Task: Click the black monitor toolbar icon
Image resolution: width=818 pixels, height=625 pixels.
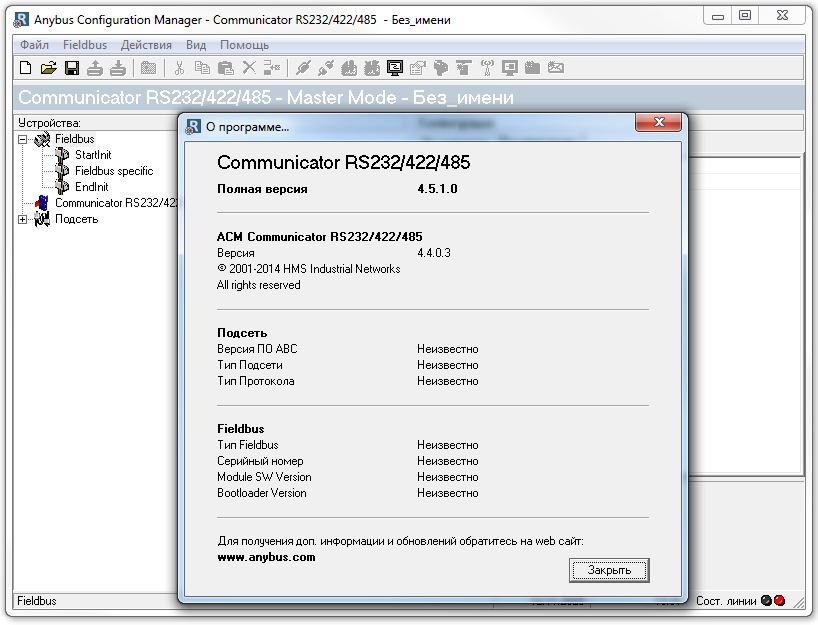Action: (x=395, y=68)
